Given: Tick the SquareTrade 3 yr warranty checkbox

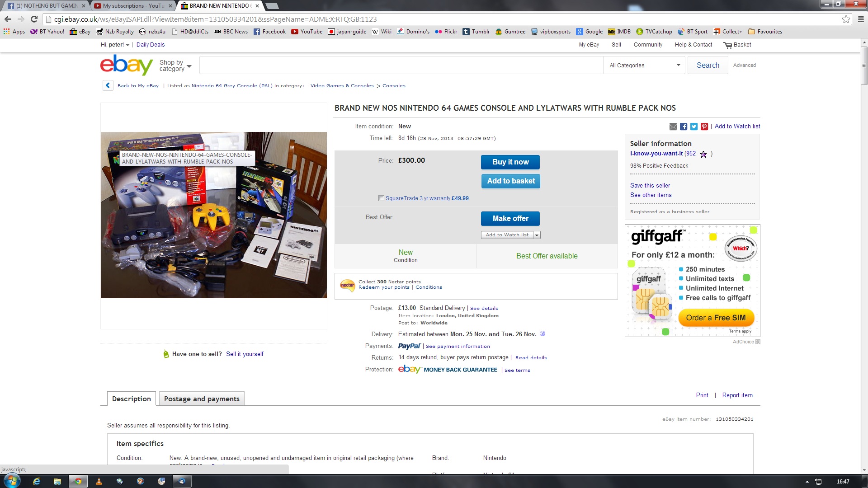Looking at the screenshot, I should point(381,198).
